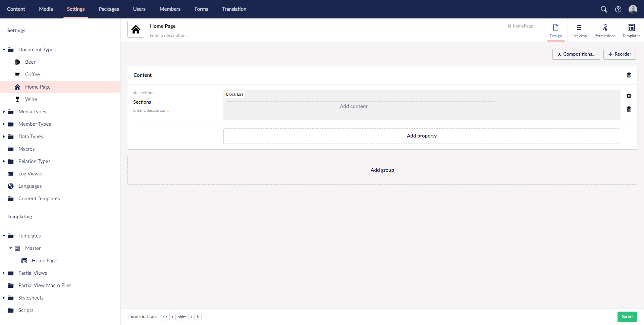
Task: Remove the Sections property using its trash icon
Action: [629, 109]
